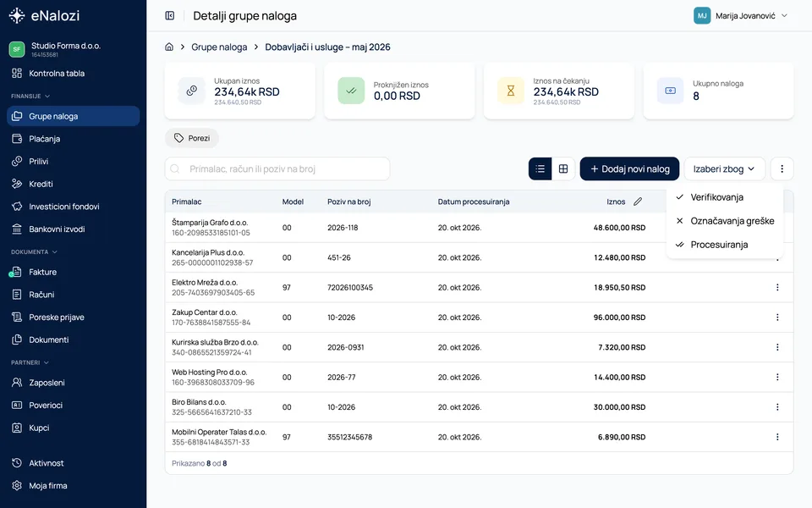Click Dodaj novi nalog button
The width and height of the screenshot is (812, 508).
[629, 168]
